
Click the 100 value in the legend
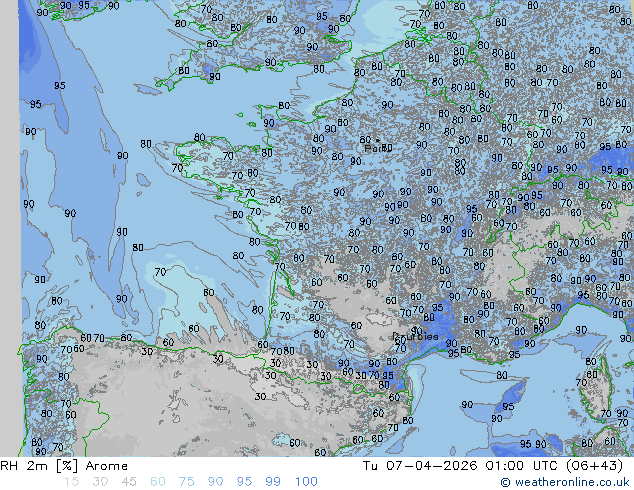point(305,482)
